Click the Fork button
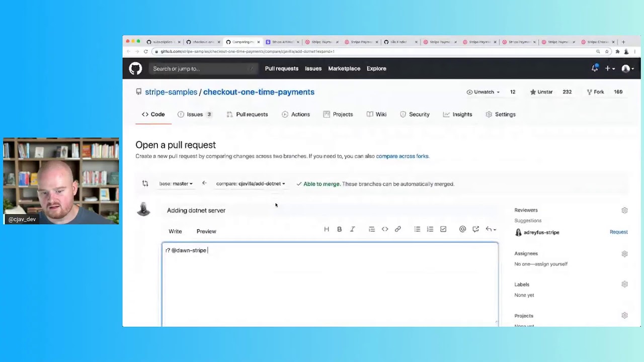Viewport: 644px width, 362px height. (x=596, y=92)
